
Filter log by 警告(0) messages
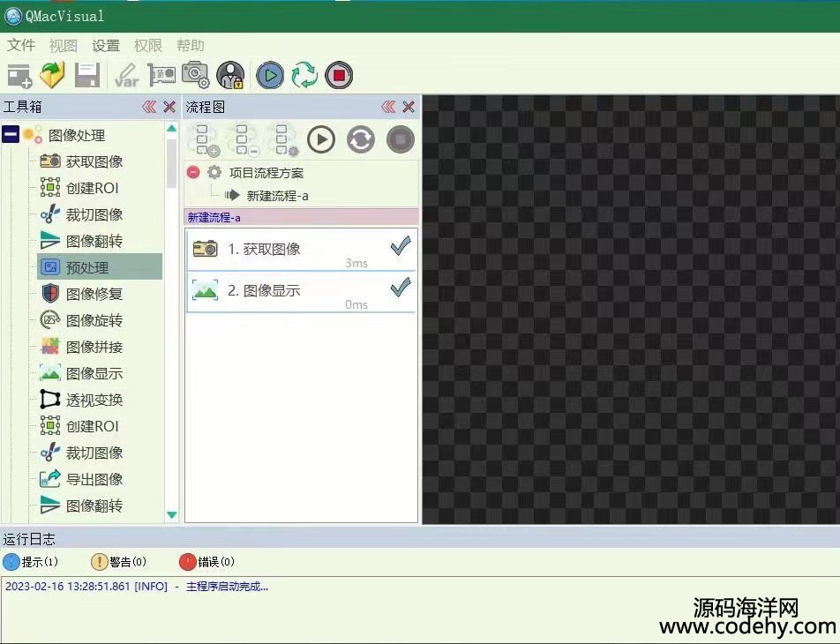coord(118,561)
